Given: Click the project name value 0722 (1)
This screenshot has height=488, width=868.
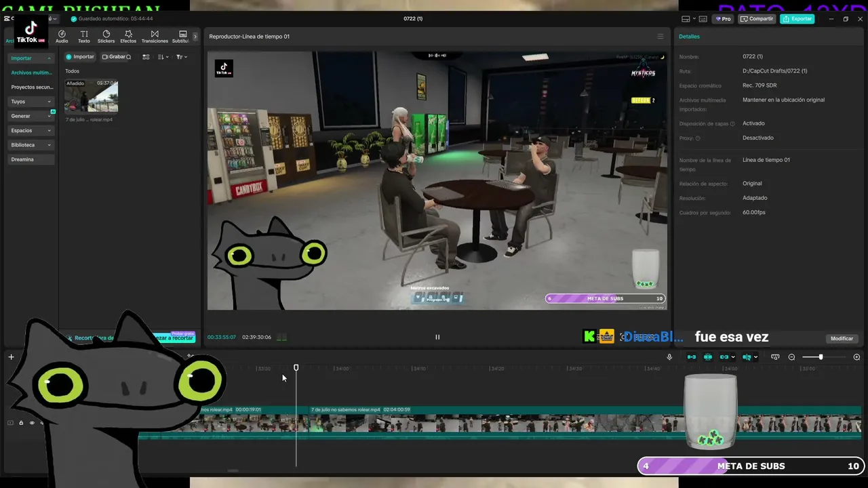Looking at the screenshot, I should 753,56.
